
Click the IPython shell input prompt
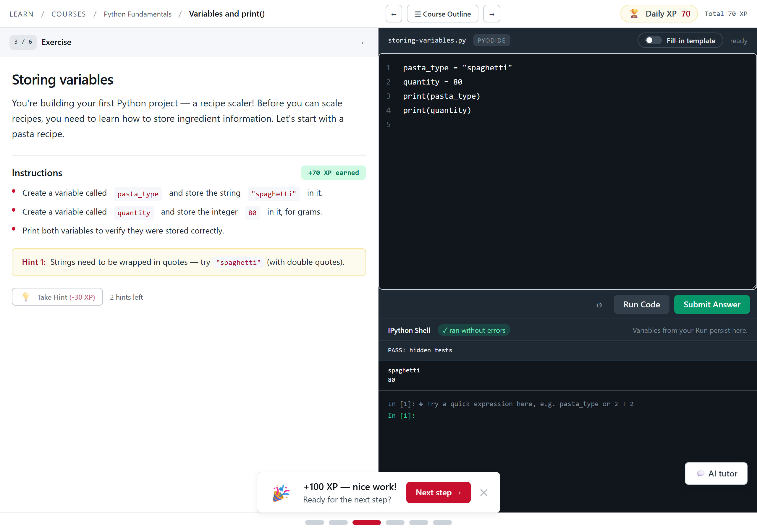click(x=567, y=416)
